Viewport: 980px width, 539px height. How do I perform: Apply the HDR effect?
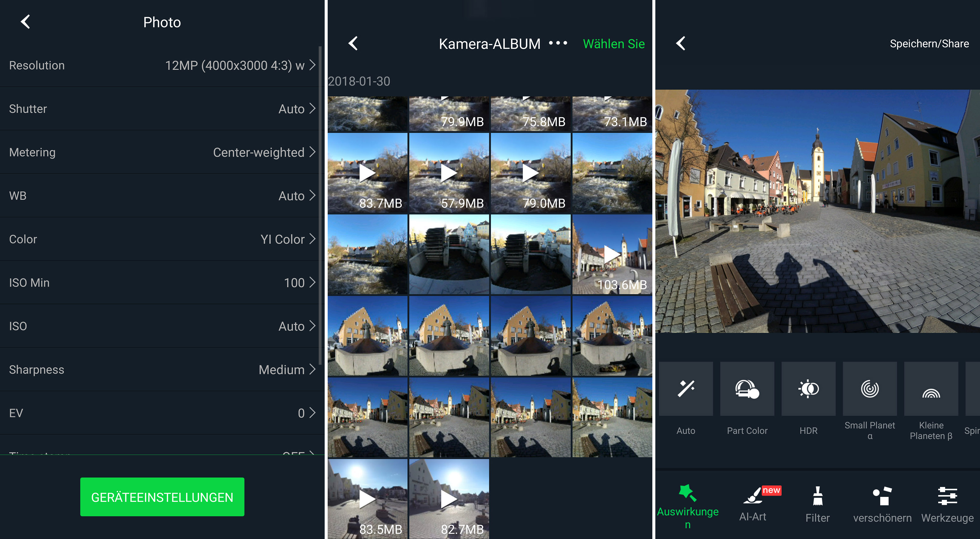pyautogui.click(x=808, y=389)
